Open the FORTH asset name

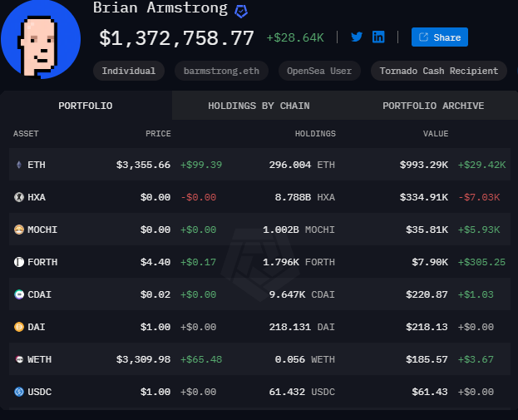click(x=42, y=262)
